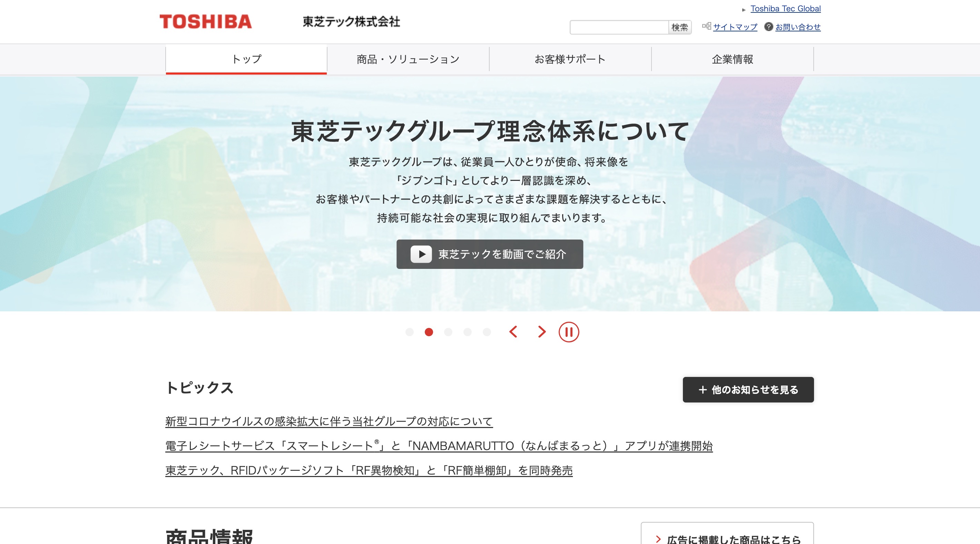Open 企業情報 menu
The height and width of the screenshot is (544, 980).
click(732, 59)
